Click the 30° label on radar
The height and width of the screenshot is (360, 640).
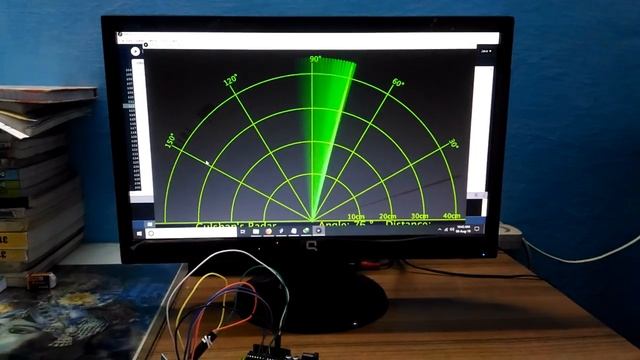coord(453,144)
